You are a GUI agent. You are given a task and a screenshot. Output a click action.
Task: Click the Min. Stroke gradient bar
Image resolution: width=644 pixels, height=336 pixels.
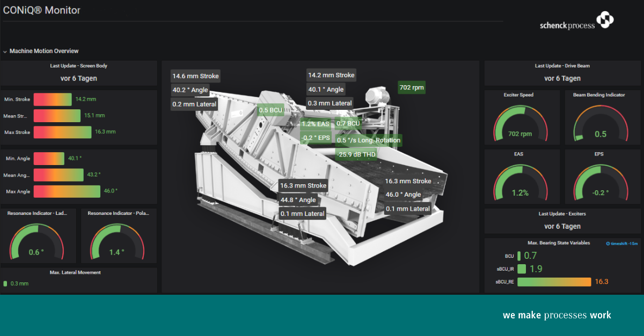[x=53, y=99]
